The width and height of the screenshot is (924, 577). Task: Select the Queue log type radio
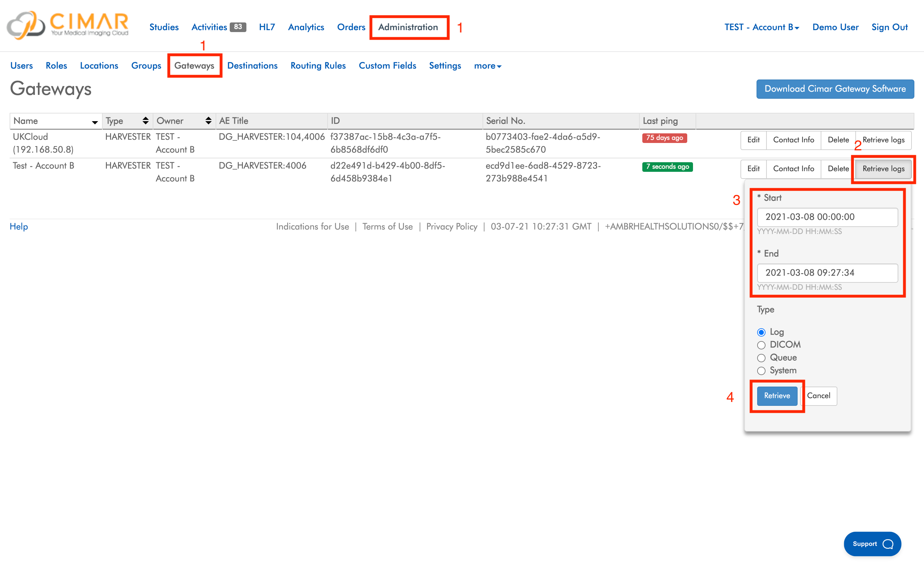(x=761, y=358)
